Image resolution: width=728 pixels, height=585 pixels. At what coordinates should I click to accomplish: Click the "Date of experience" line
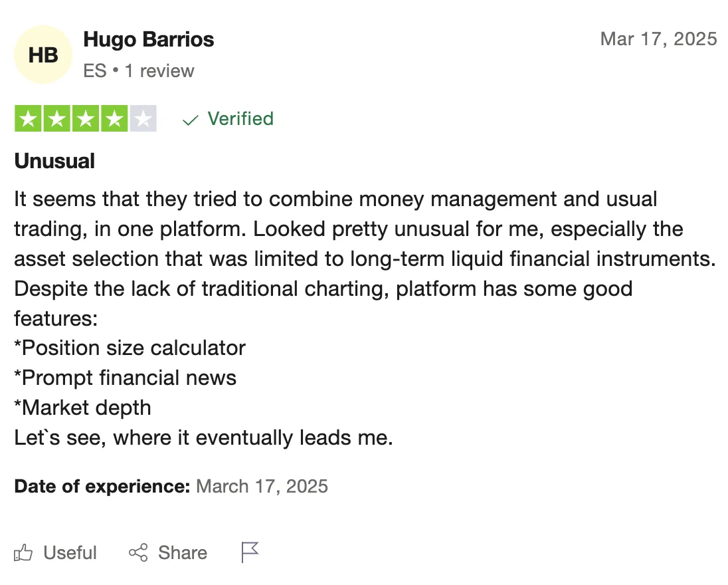171,486
